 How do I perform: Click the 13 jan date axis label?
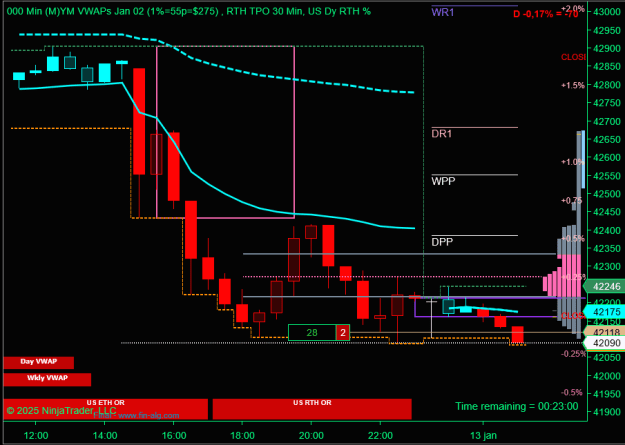coord(483,434)
